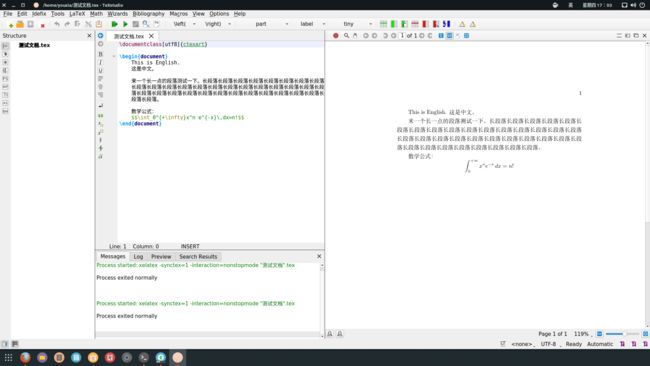
Task: Click the red sync icon in PDF viewer
Action: point(336,36)
